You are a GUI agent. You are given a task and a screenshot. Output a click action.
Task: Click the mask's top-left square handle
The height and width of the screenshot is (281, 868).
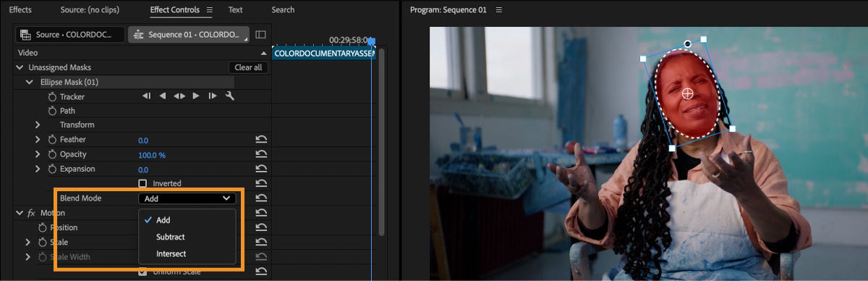(642, 58)
